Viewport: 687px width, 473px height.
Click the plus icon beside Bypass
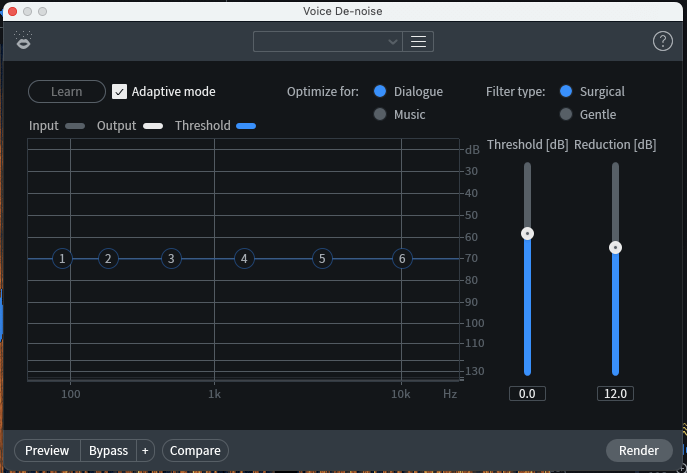pyautogui.click(x=145, y=451)
